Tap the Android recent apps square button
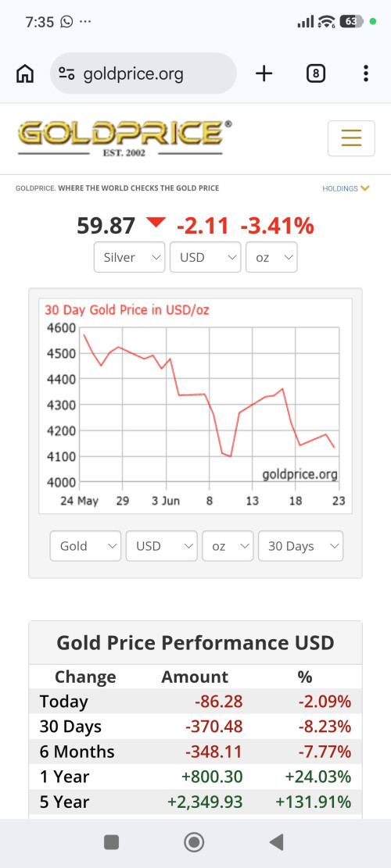 pos(111,842)
